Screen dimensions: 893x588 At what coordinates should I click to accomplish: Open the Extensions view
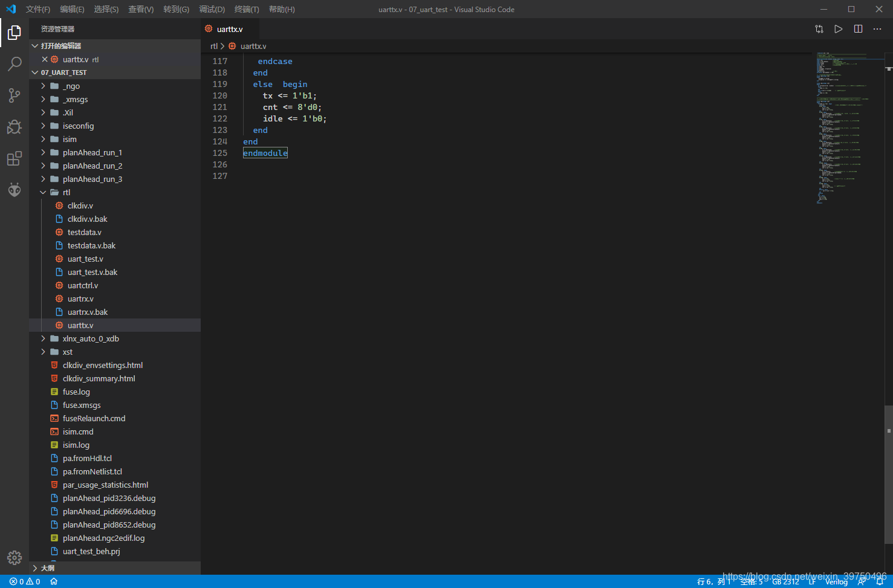15,158
